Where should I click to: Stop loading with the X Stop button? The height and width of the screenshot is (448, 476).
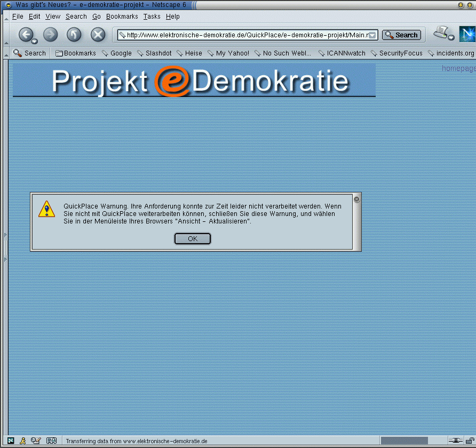pyautogui.click(x=98, y=34)
